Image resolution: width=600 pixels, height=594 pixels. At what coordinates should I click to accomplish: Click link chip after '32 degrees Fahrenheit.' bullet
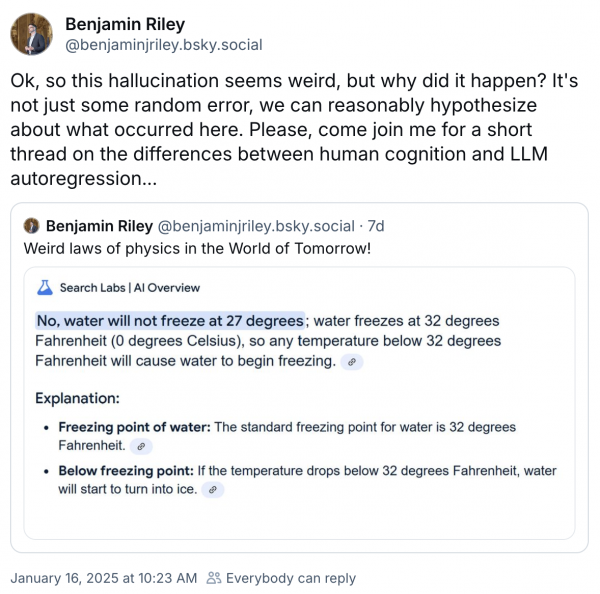coord(140,446)
